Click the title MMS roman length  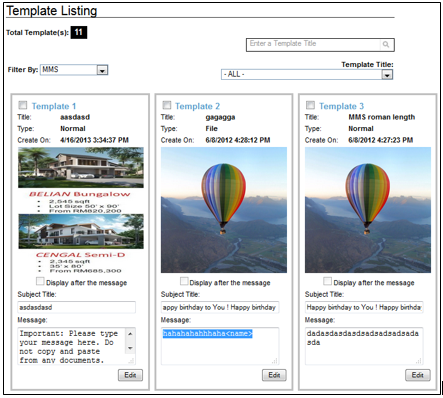coord(382,117)
